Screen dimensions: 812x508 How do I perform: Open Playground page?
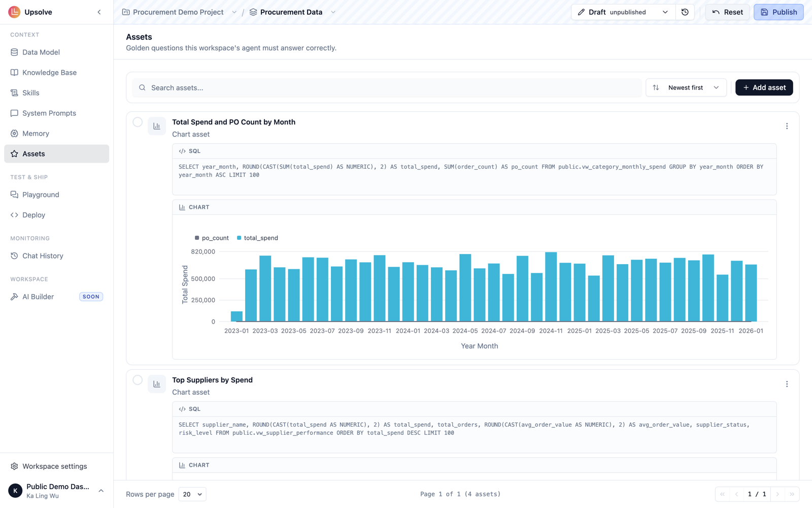56,195
